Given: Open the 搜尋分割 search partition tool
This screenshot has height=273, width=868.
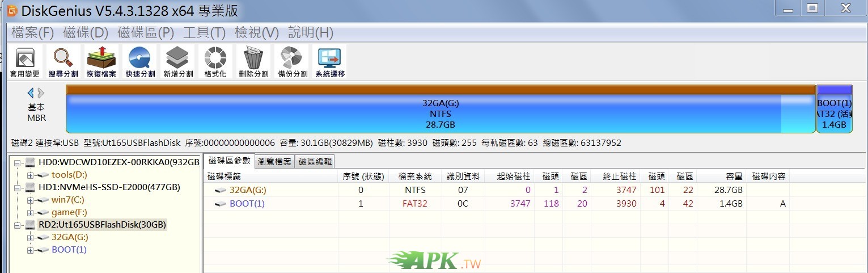Looking at the screenshot, I should coord(63,62).
